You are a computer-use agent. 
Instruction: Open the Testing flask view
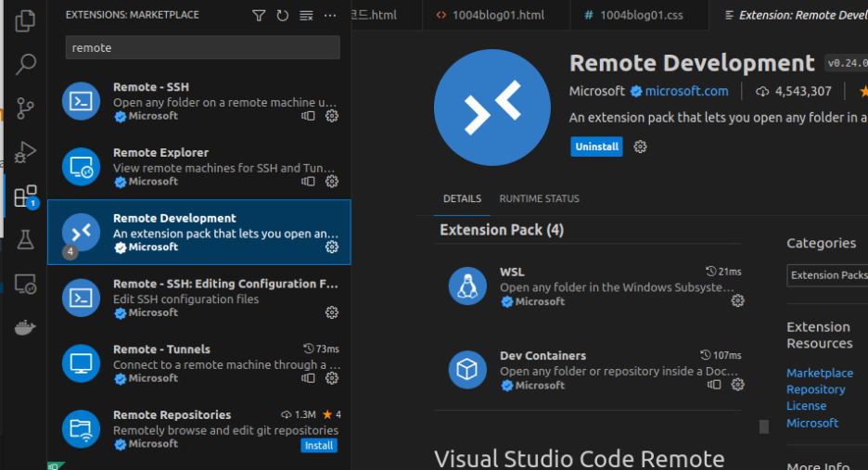tap(25, 240)
